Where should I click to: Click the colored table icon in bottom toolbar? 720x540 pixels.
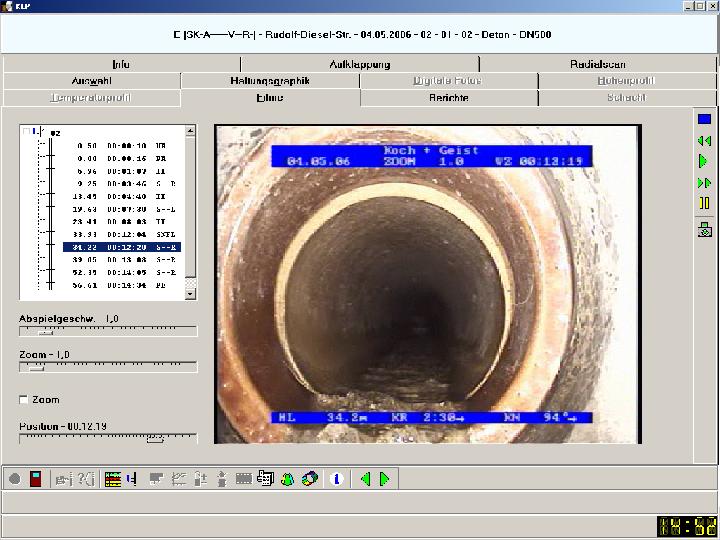coord(112,479)
